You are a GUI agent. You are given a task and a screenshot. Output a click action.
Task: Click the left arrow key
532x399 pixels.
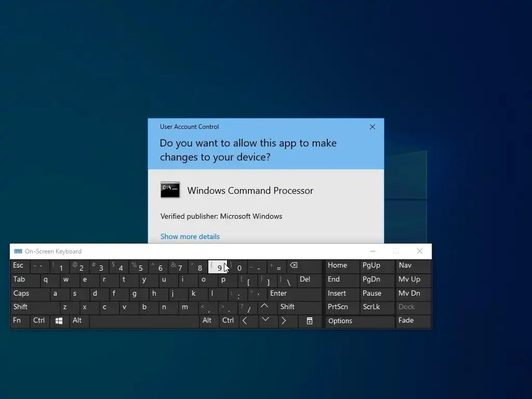coord(248,321)
